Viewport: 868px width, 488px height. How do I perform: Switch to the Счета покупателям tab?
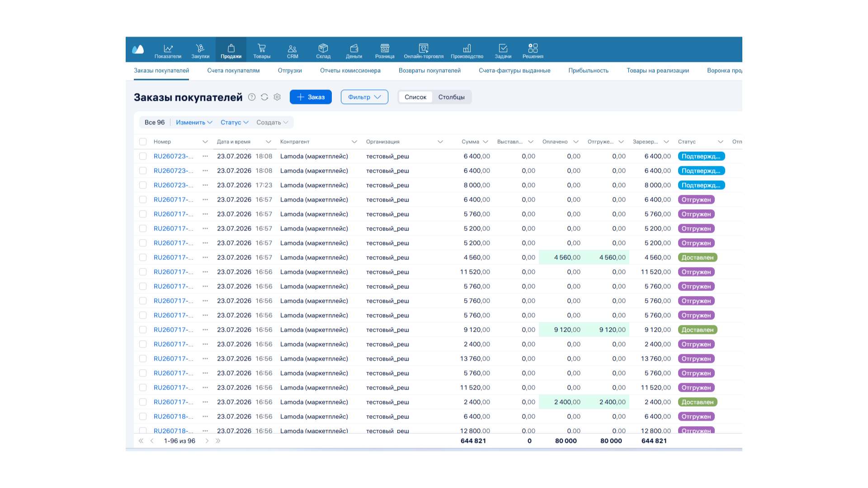click(233, 70)
